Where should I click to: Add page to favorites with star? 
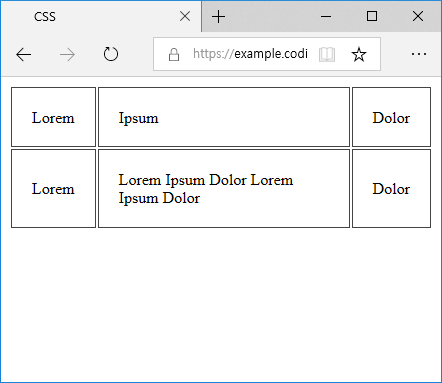pos(359,54)
